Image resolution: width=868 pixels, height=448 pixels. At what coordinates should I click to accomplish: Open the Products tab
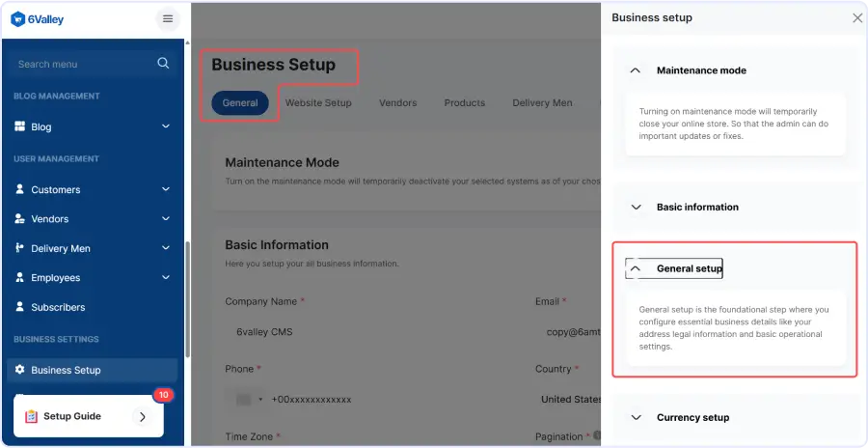tap(464, 103)
